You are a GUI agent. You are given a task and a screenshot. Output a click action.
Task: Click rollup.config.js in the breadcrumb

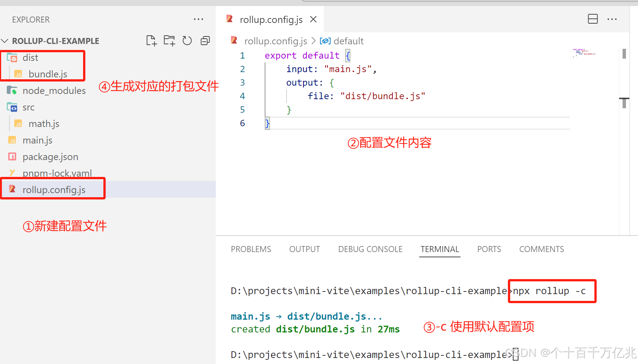point(276,41)
